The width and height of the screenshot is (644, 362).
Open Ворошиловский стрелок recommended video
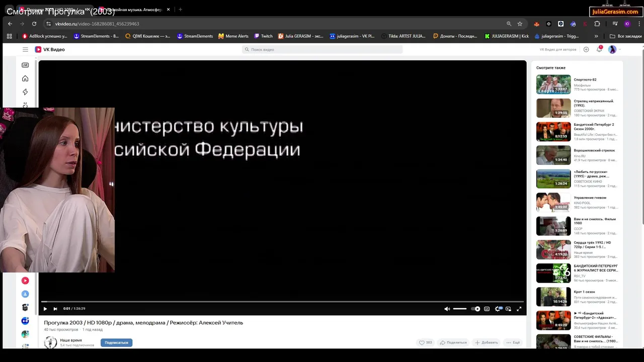click(x=577, y=155)
